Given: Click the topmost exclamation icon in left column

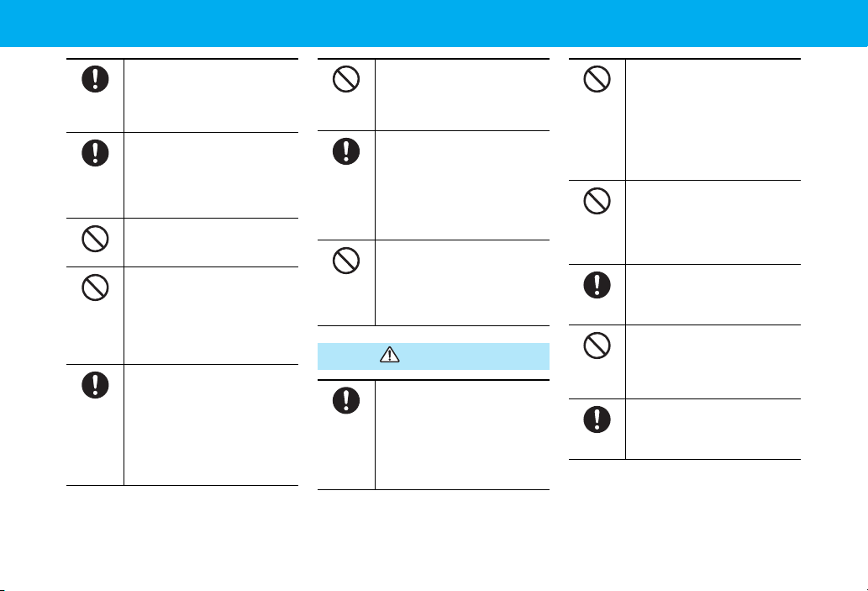Looking at the screenshot, I should pos(95,79).
